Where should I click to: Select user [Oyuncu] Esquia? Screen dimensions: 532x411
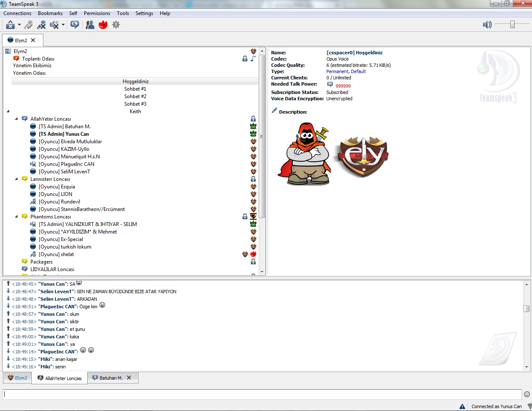tap(57, 187)
